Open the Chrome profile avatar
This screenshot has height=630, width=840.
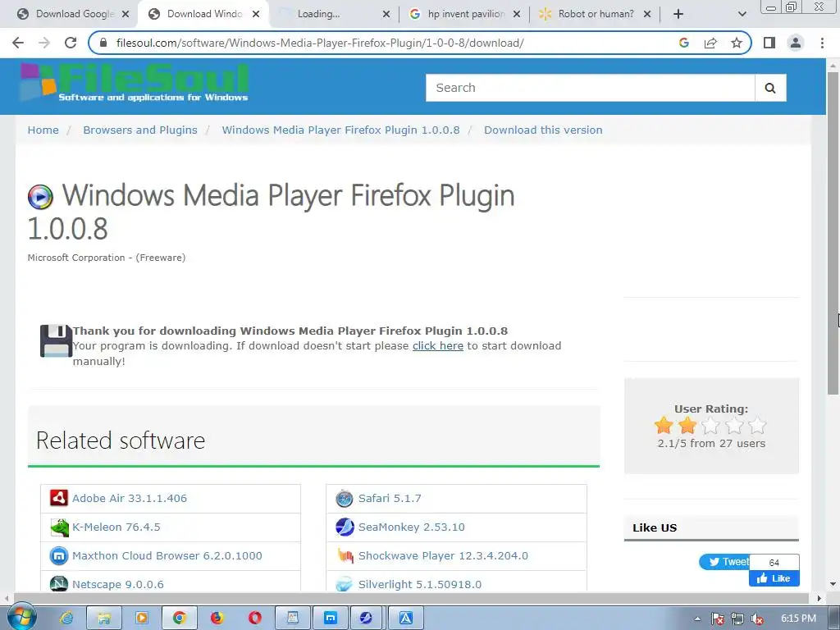796,43
